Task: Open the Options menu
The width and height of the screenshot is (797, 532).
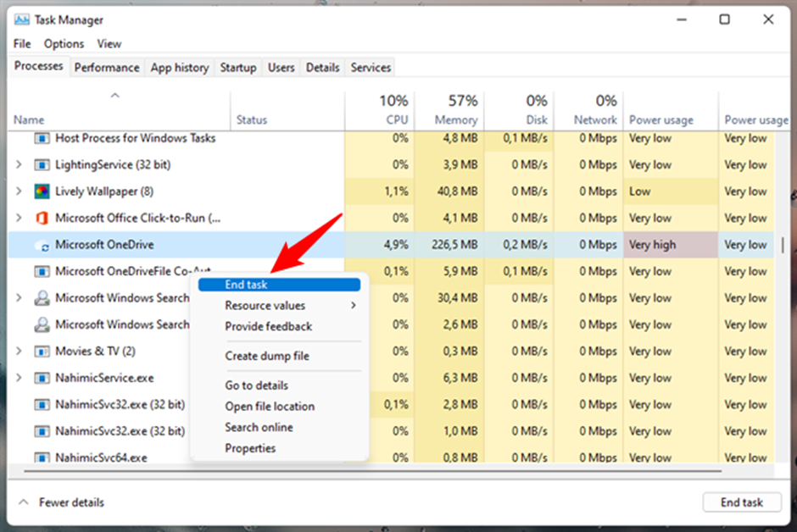Action: (x=64, y=44)
